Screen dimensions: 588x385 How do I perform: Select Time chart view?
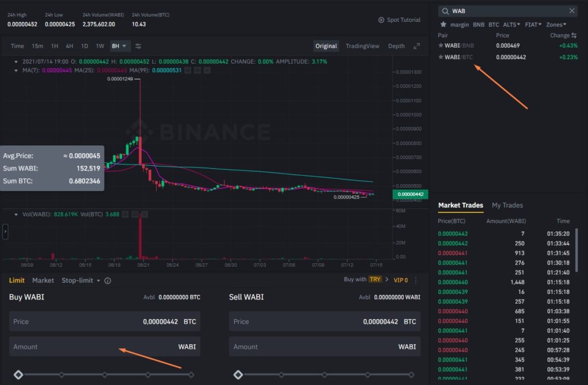point(17,46)
